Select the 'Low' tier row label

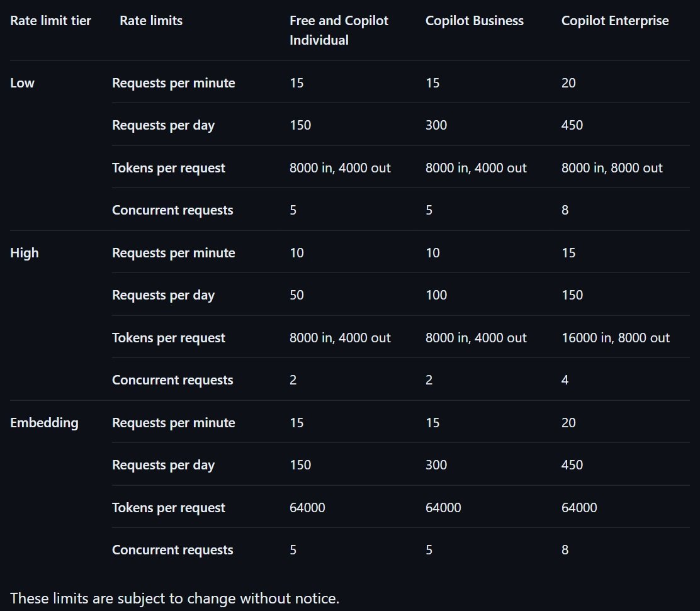22,83
